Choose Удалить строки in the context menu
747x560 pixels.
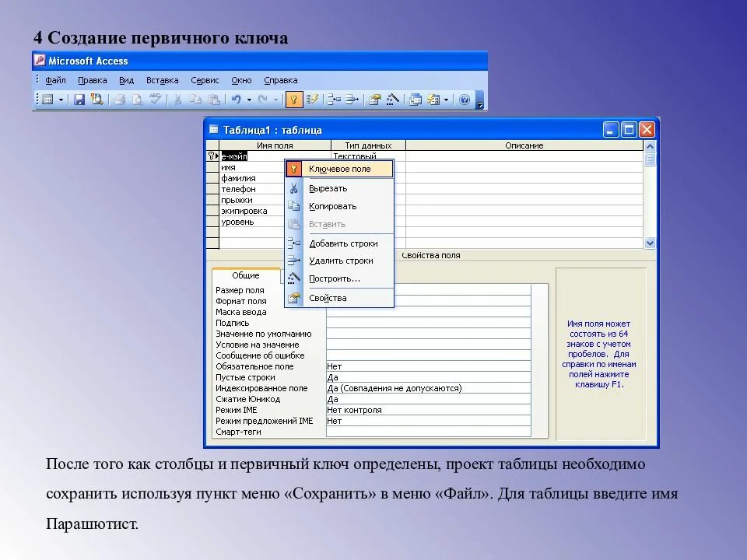point(339,261)
